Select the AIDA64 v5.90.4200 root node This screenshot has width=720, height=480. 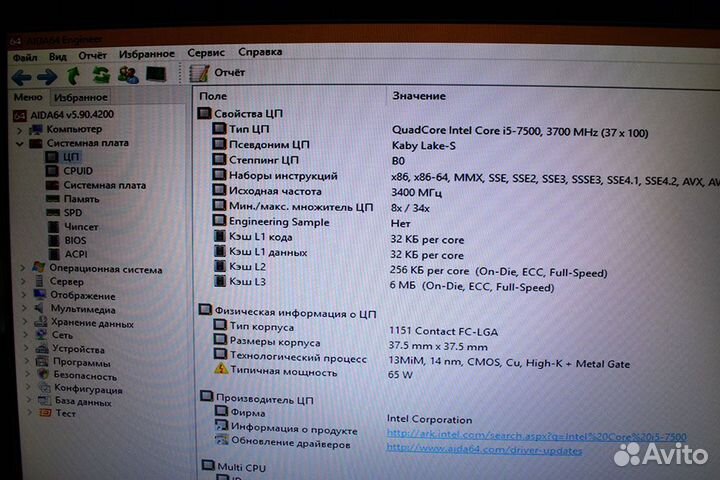point(64,115)
